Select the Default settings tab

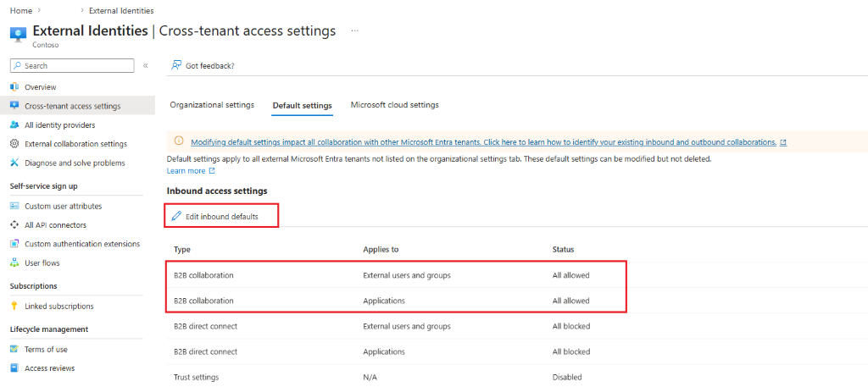coord(303,105)
